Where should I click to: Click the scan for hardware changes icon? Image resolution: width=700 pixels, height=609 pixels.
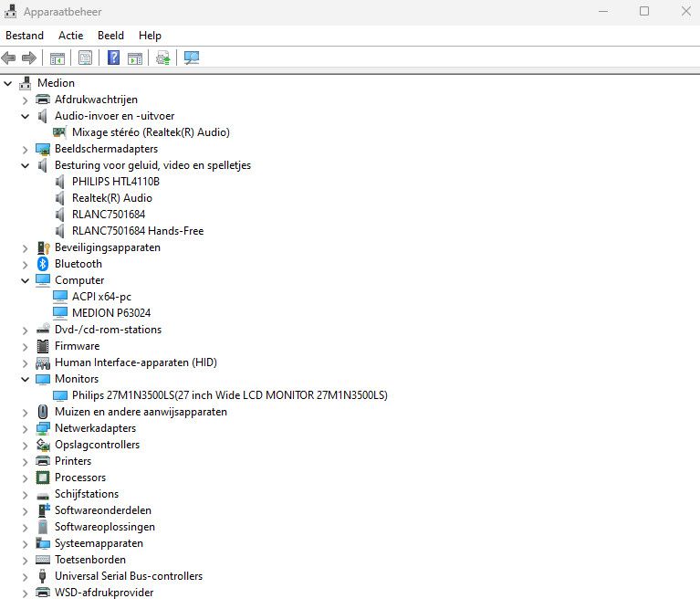pos(192,58)
